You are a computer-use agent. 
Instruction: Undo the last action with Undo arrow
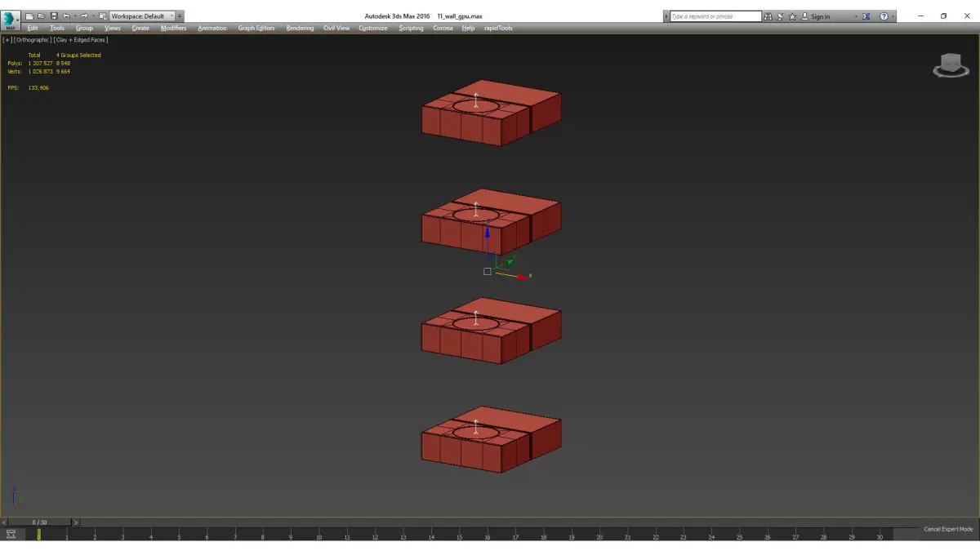[66, 16]
